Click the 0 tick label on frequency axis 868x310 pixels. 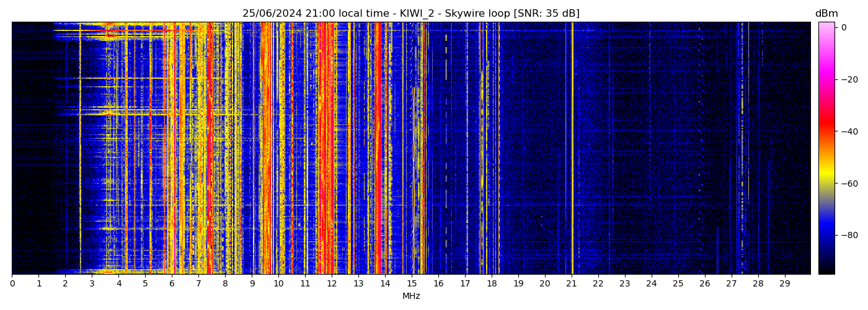[12, 284]
